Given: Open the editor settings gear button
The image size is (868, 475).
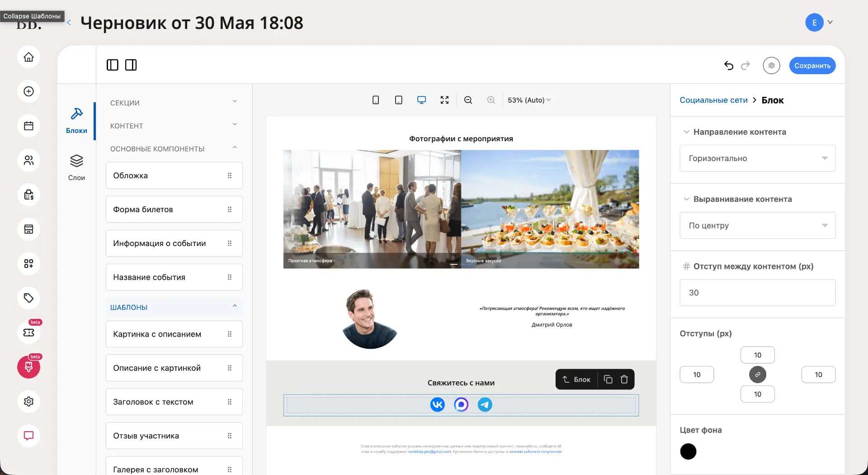Looking at the screenshot, I should (771, 66).
